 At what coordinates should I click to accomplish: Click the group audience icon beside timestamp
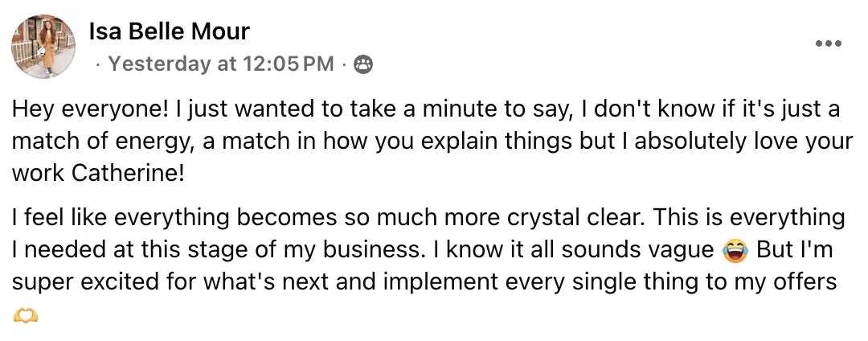363,64
